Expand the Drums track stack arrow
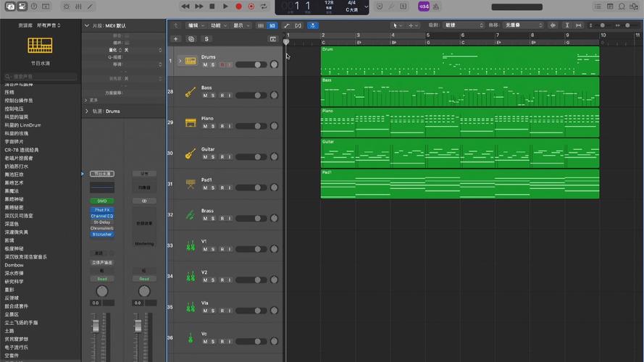Screen dimensions: 644x362 tap(180, 61)
